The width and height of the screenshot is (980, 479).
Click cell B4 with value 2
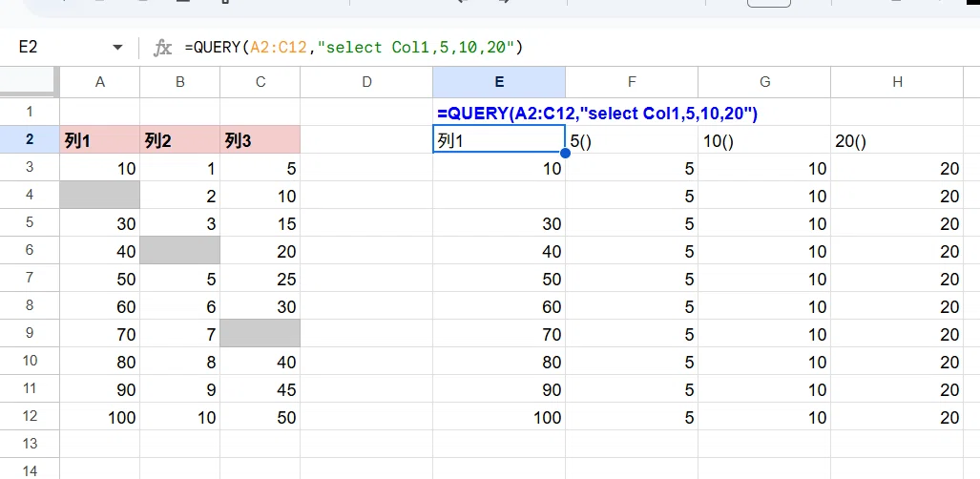coord(180,195)
